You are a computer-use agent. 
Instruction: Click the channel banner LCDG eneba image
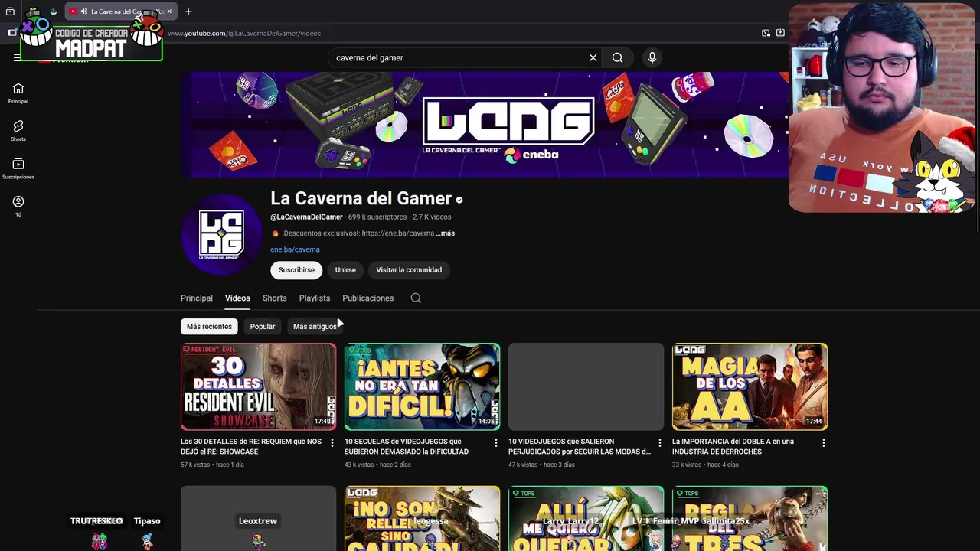tap(485, 125)
